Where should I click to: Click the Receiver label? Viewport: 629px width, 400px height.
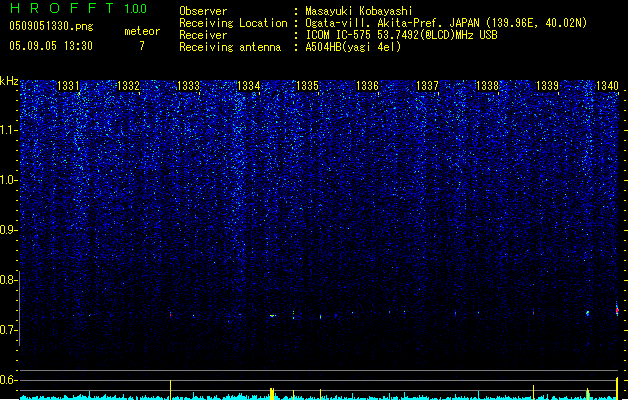pos(203,35)
